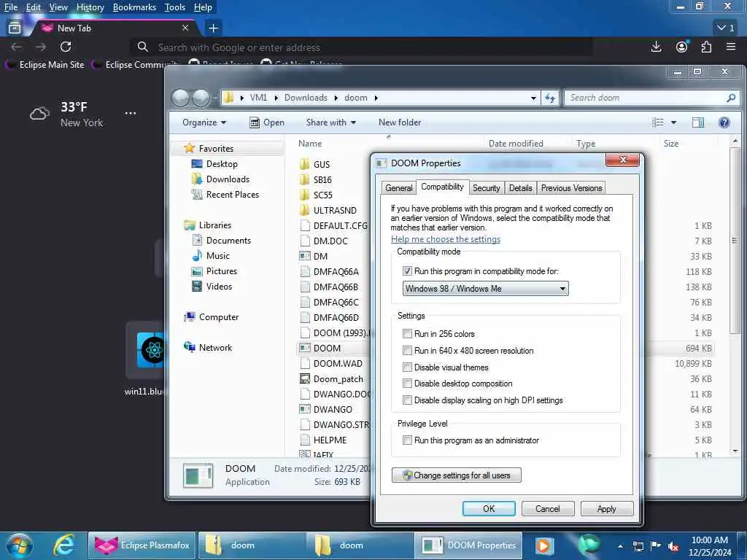
Task: Uncheck Run this program in compatibility mode
Action: [x=407, y=271]
